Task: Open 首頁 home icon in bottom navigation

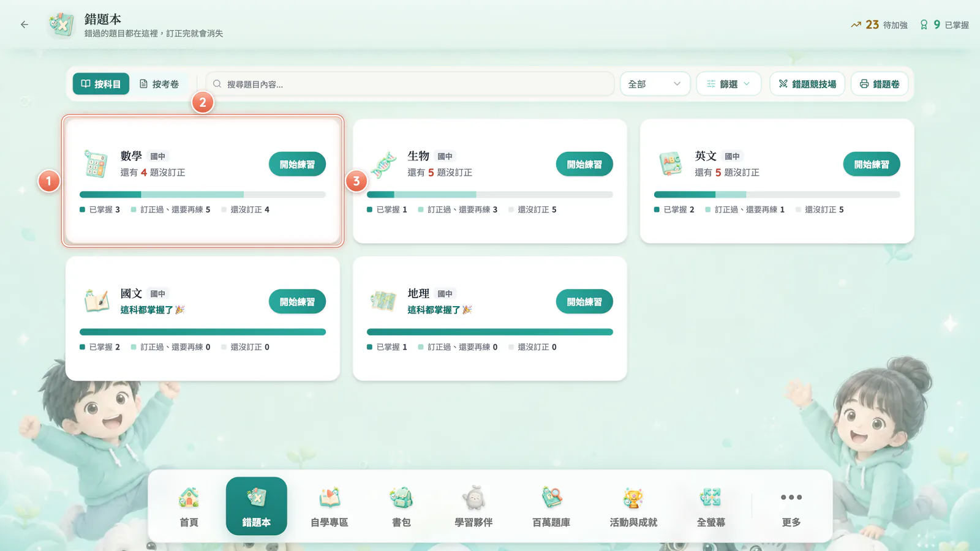Action: tap(189, 498)
